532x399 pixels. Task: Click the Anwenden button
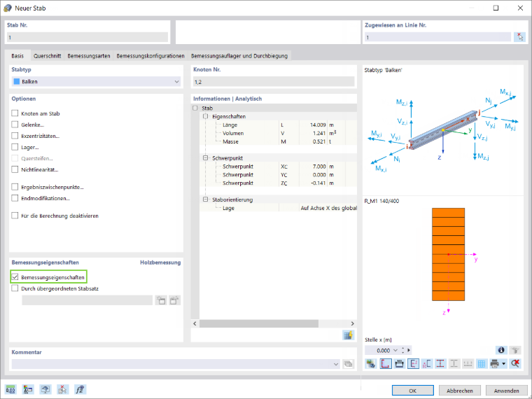(x=507, y=391)
